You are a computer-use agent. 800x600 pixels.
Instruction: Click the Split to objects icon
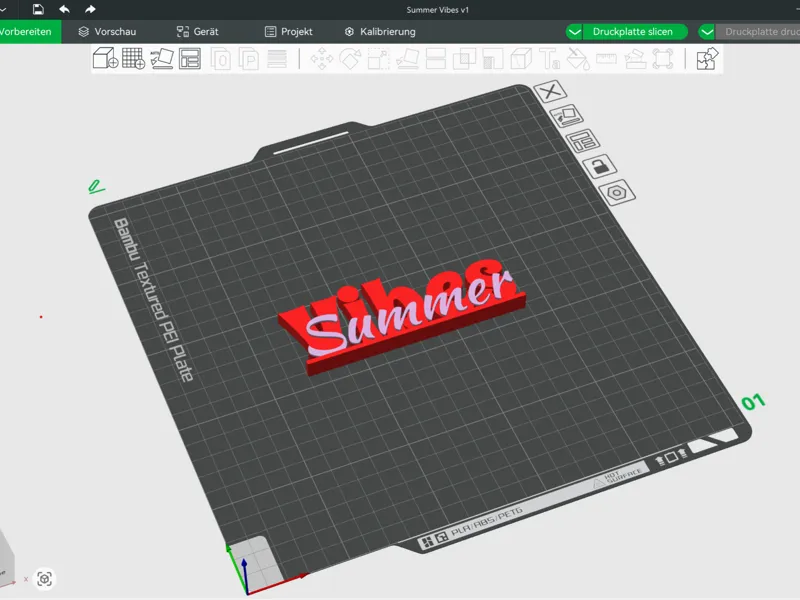pyautogui.click(x=221, y=59)
